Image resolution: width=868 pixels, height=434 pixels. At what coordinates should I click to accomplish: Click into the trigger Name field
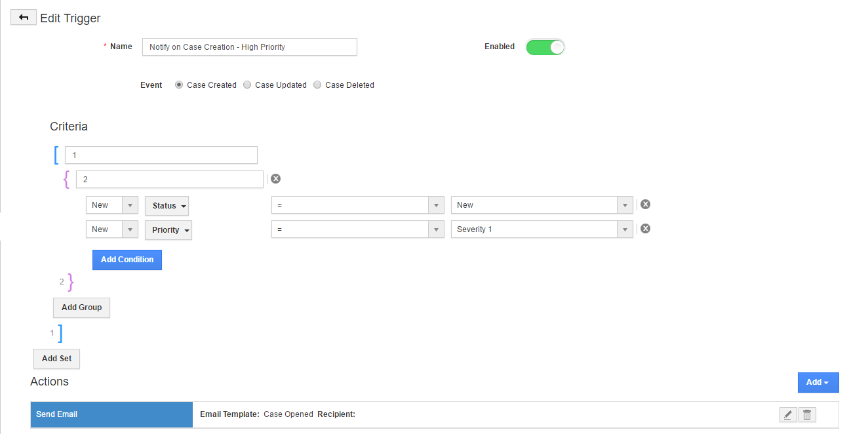tap(249, 47)
